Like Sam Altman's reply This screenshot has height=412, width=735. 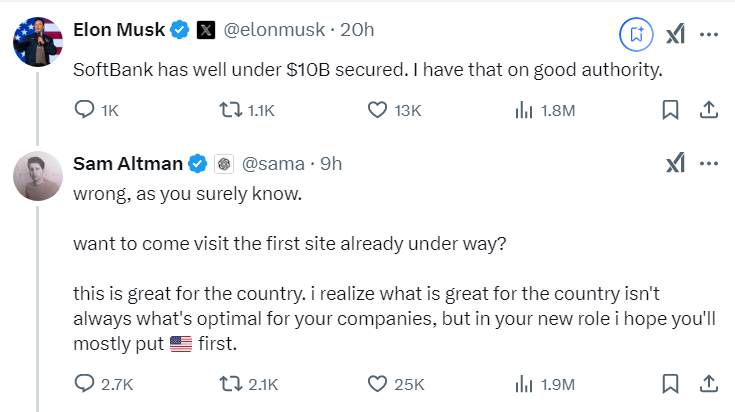click(378, 383)
